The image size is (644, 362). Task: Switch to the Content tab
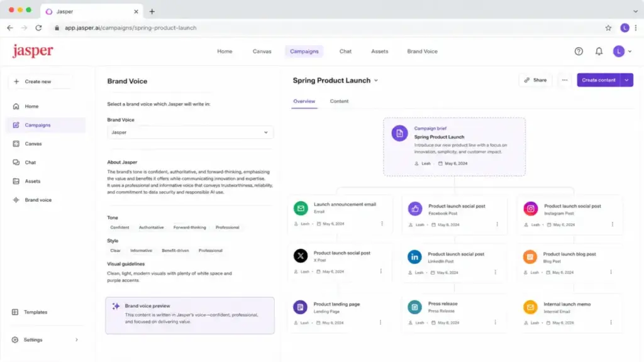[x=339, y=101]
